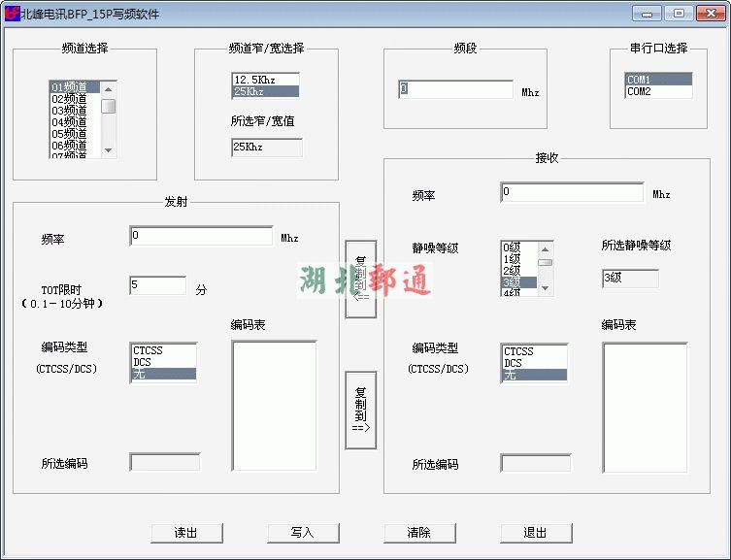This screenshot has height=560, width=731.
Task: Click the TOT限时 input field
Action: [157, 285]
